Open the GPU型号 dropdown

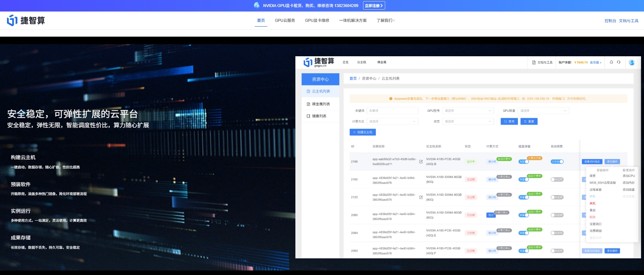468,111
